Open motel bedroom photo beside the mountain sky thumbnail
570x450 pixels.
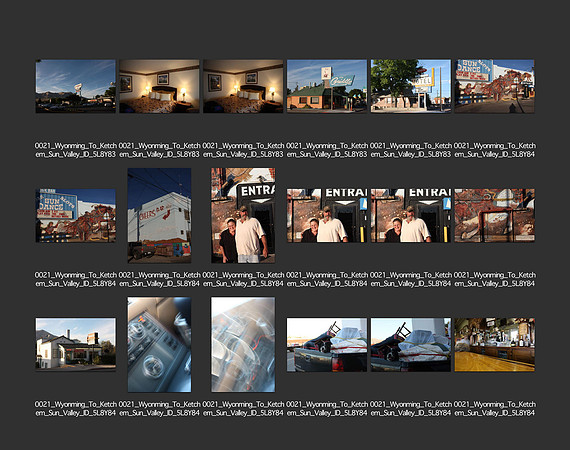point(159,86)
